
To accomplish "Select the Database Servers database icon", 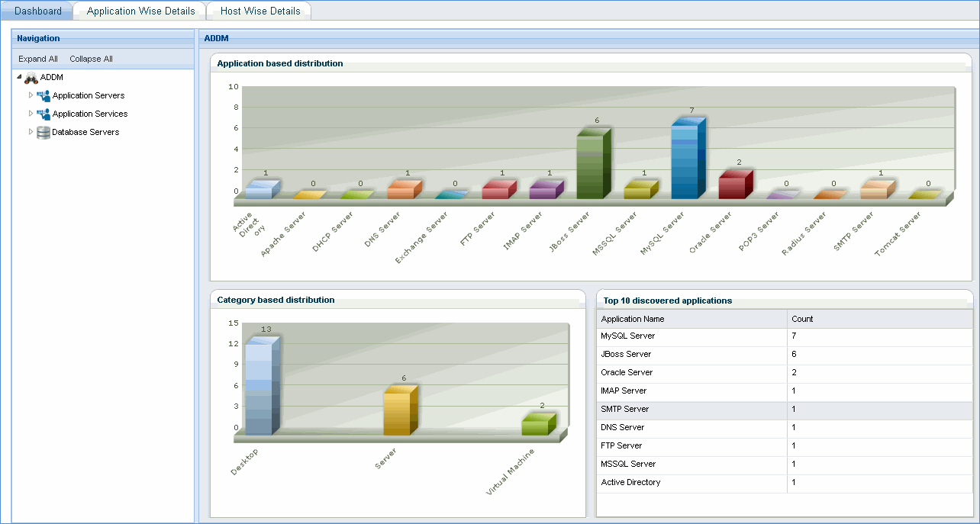I will click(x=43, y=132).
